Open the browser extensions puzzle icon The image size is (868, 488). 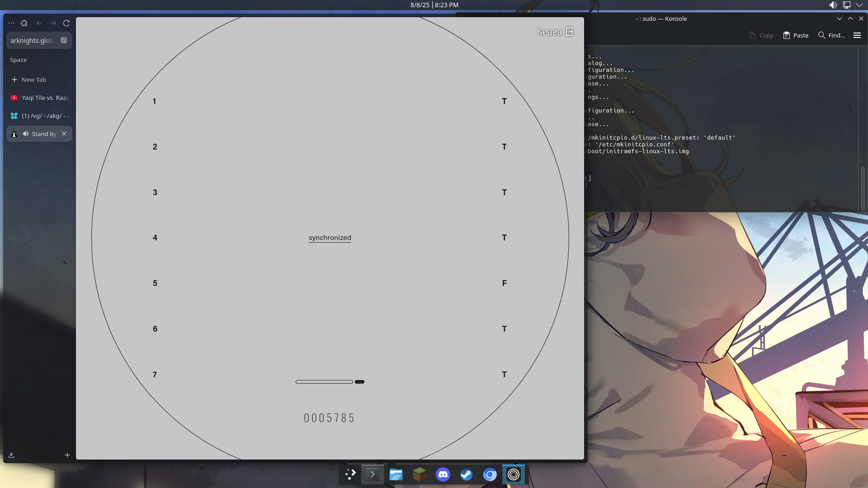(24, 23)
